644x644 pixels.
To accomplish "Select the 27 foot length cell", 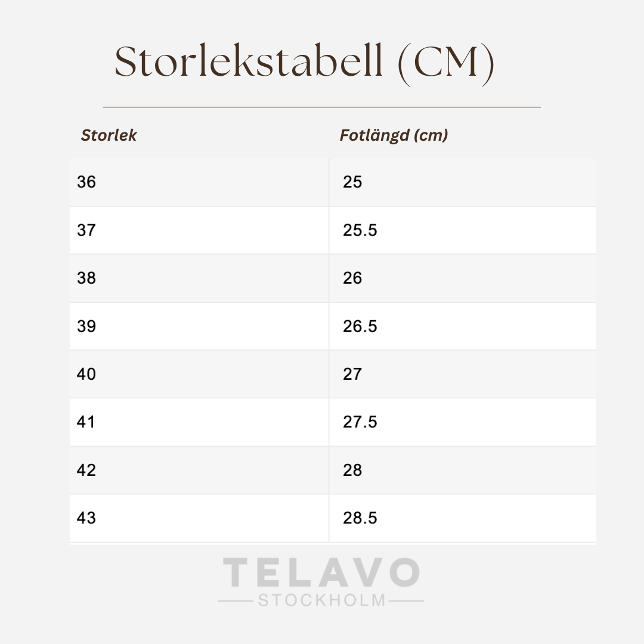I will click(352, 374).
